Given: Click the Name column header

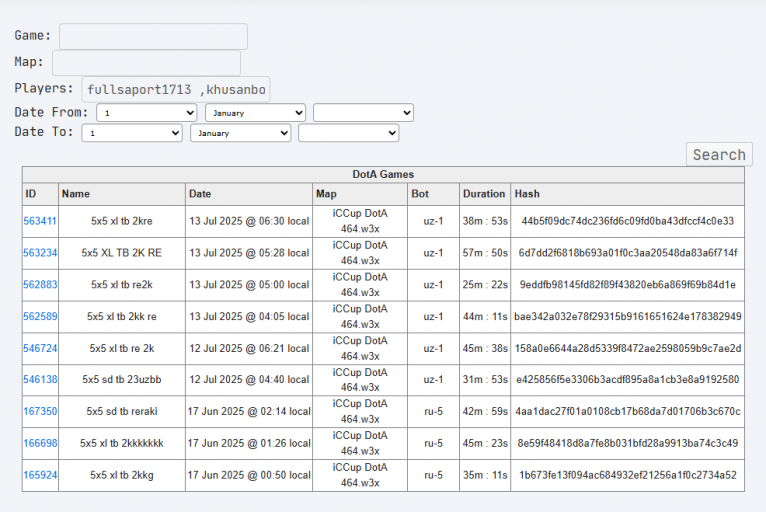Looking at the screenshot, I should pyautogui.click(x=122, y=194).
